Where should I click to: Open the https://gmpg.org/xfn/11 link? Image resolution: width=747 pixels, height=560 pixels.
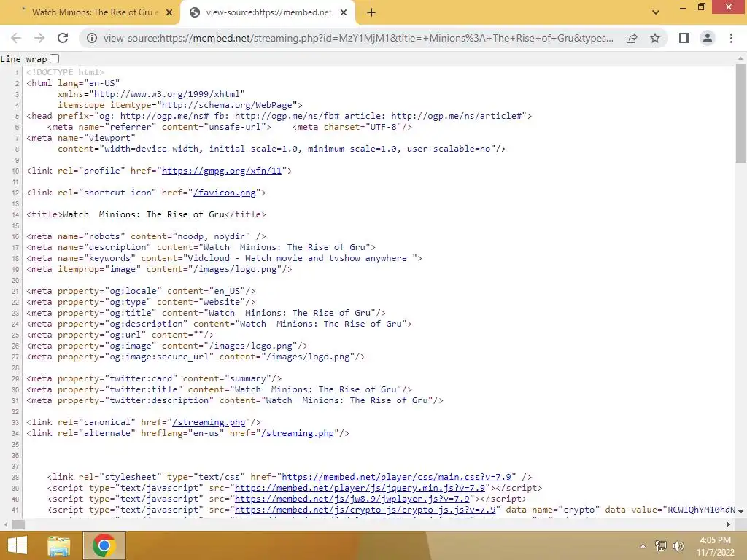click(x=222, y=171)
